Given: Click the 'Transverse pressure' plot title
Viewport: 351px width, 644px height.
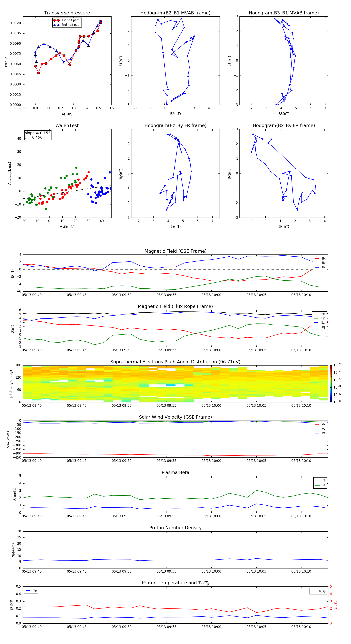Looking at the screenshot, I should 67,13.
